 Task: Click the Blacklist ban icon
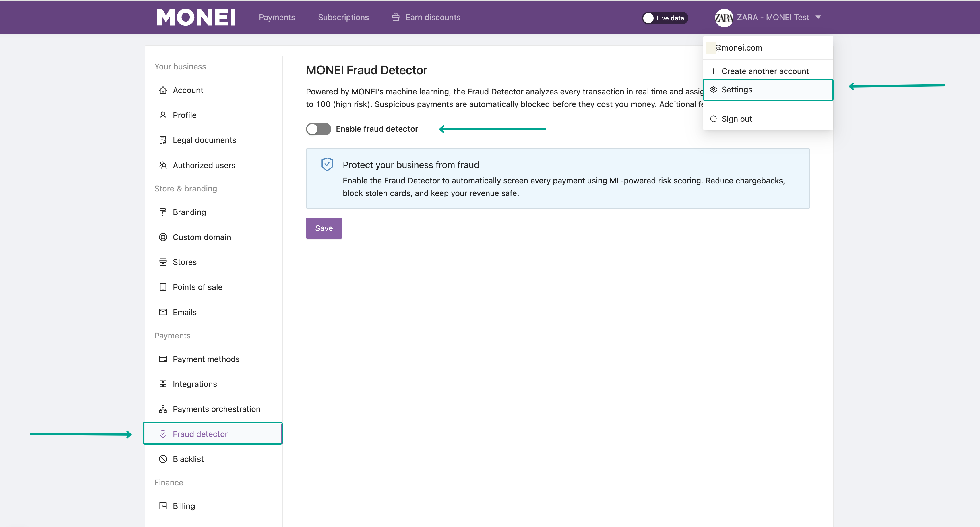[163, 459]
